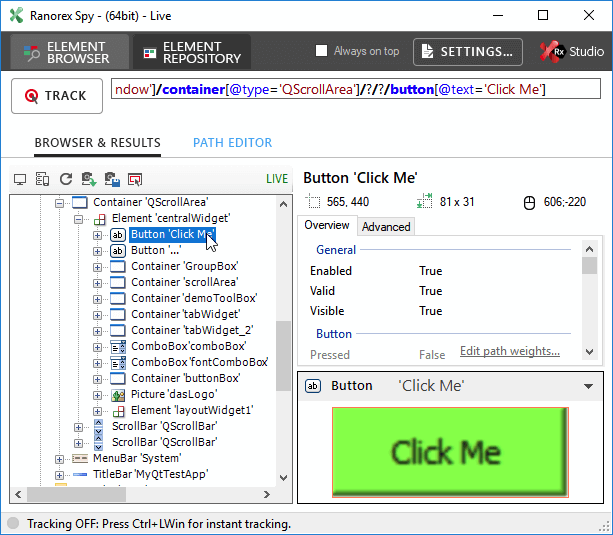
Task: Click the Element 'layoutWidget1' icon
Action: pyautogui.click(x=118, y=411)
